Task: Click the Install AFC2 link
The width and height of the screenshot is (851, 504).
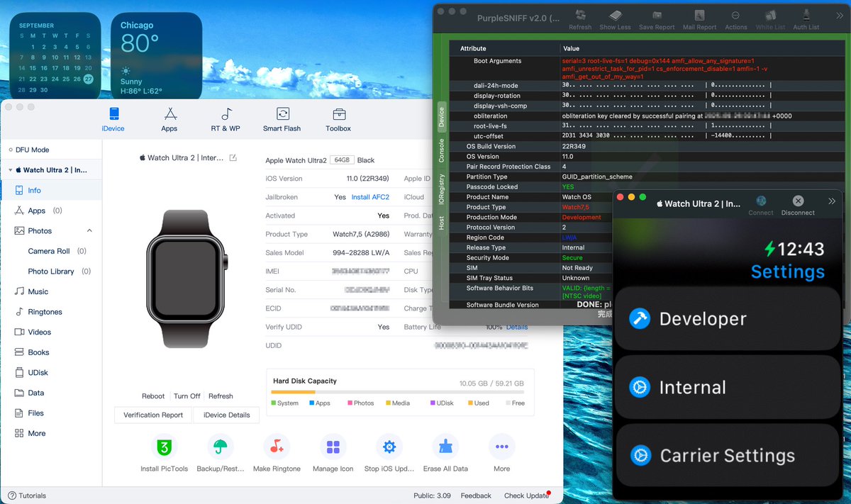Action: pos(370,197)
